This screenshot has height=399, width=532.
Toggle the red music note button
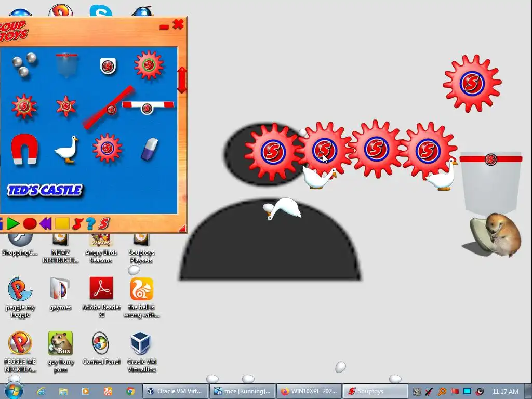(77, 223)
